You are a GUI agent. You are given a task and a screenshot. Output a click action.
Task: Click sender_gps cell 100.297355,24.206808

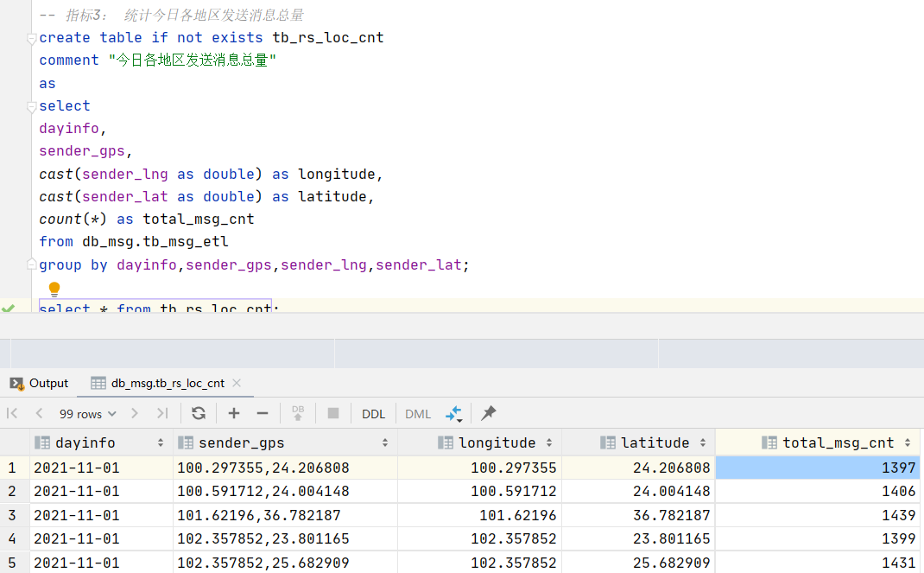(x=285, y=468)
